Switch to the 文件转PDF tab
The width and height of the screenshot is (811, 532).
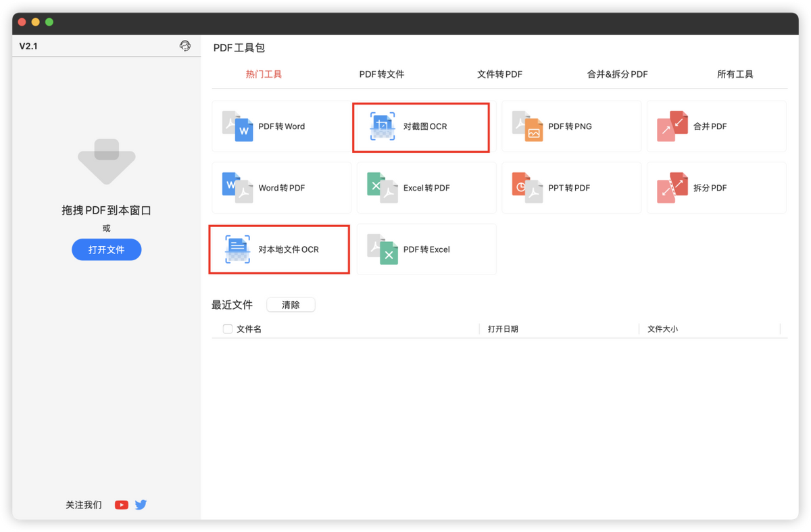point(499,74)
